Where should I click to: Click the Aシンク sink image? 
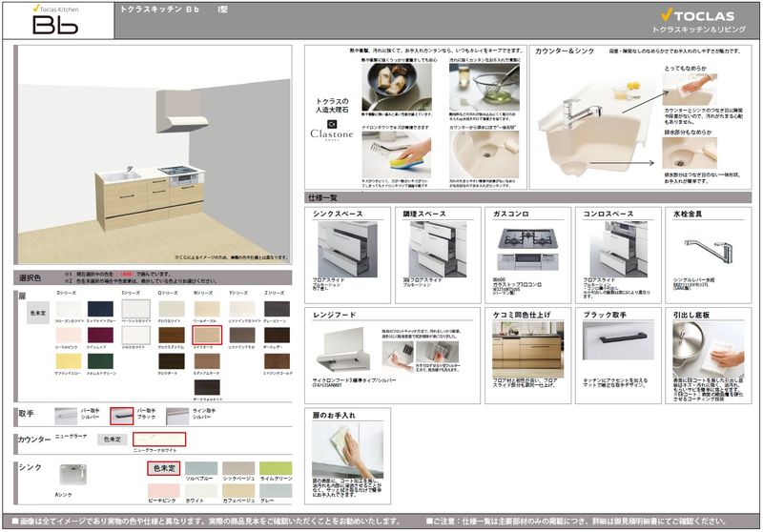click(x=73, y=474)
